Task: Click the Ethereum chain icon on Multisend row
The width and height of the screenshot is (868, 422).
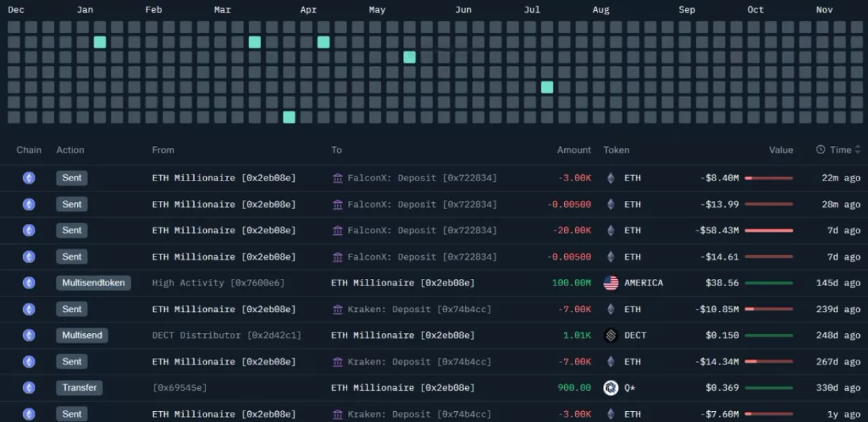Action: (28, 335)
